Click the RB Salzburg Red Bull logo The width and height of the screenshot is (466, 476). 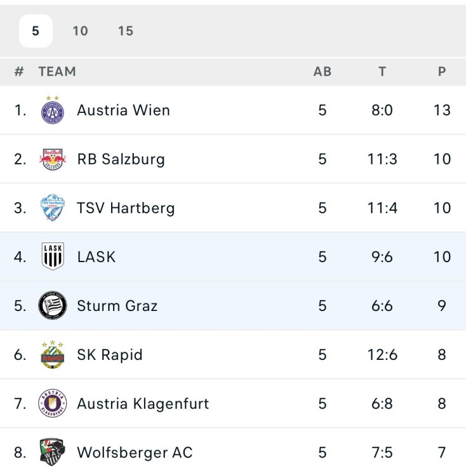click(53, 159)
